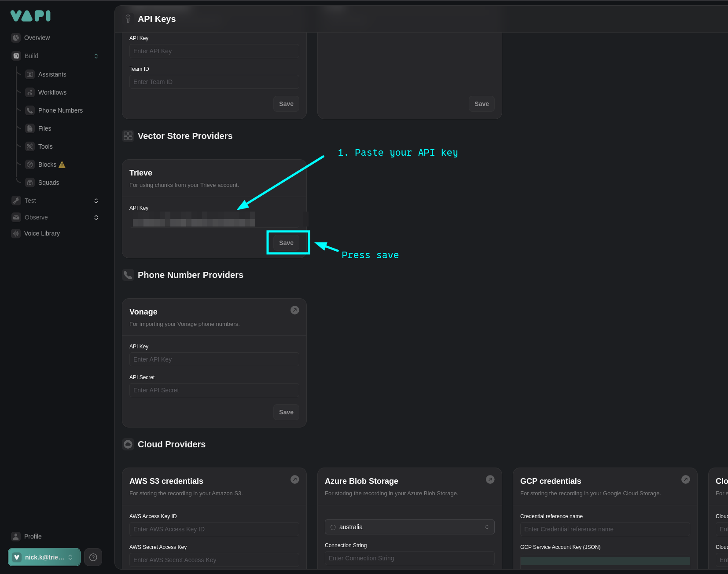Screen dimensions: 728x574
Task: Open Tools in the sidebar
Action: [x=45, y=146]
